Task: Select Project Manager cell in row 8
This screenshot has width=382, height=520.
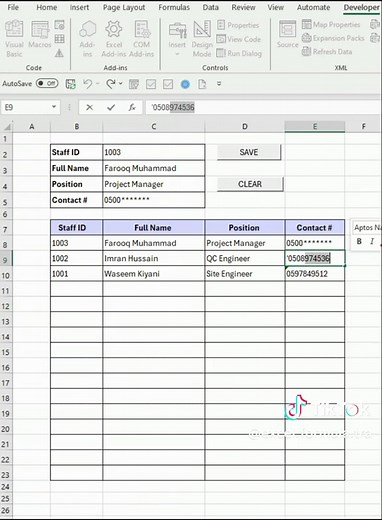Action: coord(245,243)
